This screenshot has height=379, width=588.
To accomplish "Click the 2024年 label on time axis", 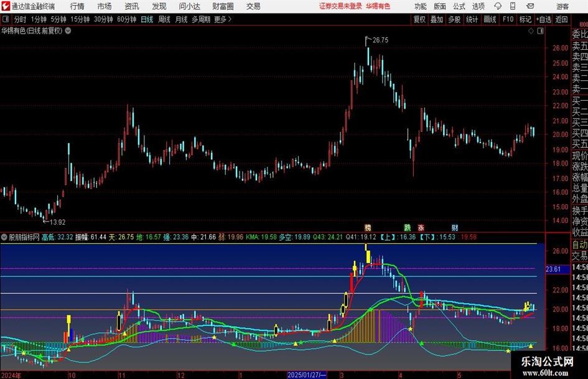I will pyautogui.click(x=11, y=375).
